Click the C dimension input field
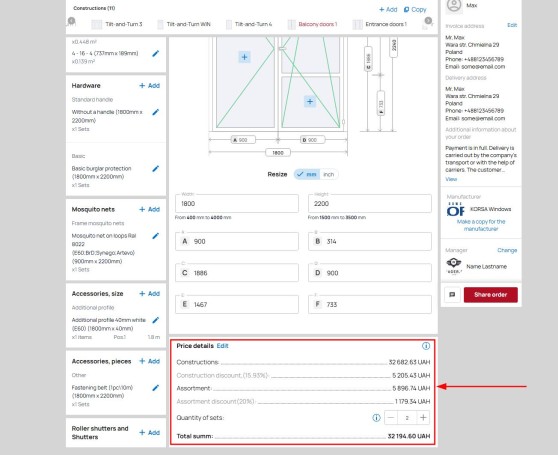 (237, 273)
